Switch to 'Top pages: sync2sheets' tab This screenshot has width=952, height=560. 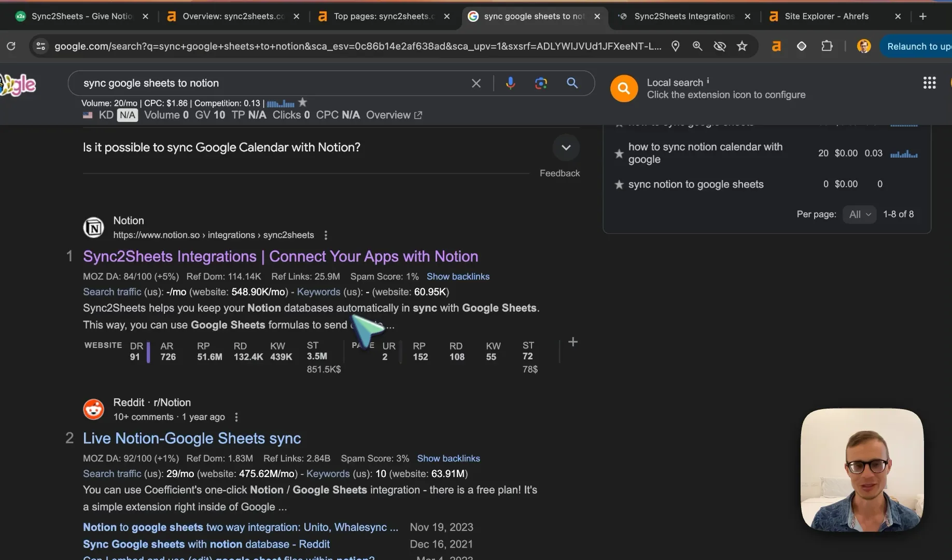384,16
